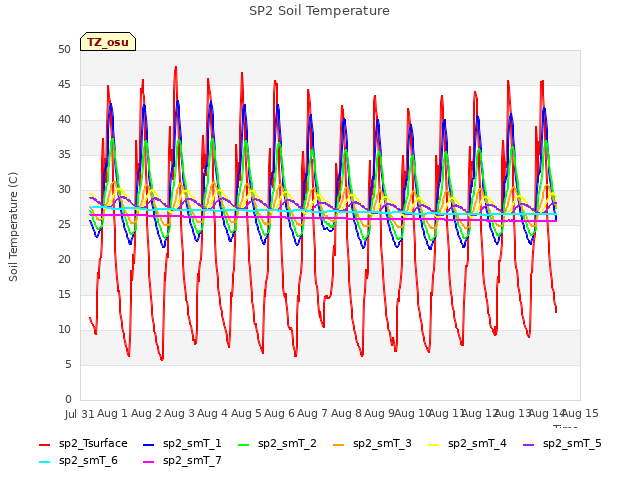Click the 35 y-axis tick label

tap(64, 154)
